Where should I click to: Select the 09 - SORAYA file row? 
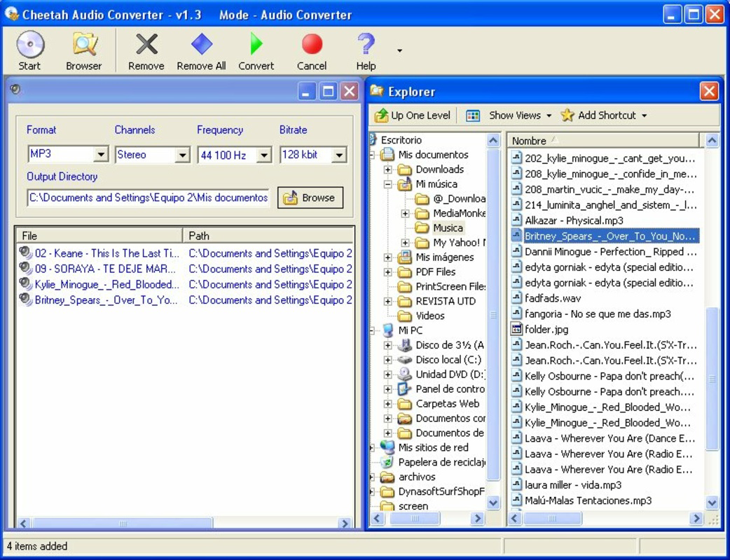pyautogui.click(x=185, y=269)
